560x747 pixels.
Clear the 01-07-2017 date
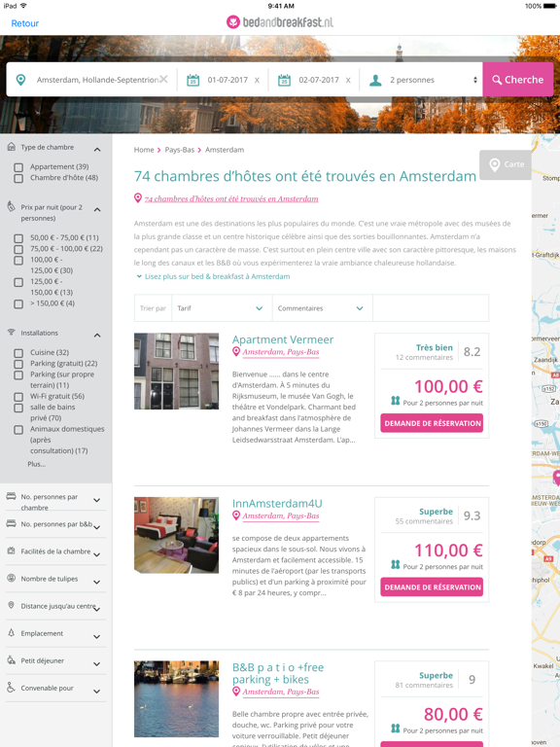click(x=257, y=80)
